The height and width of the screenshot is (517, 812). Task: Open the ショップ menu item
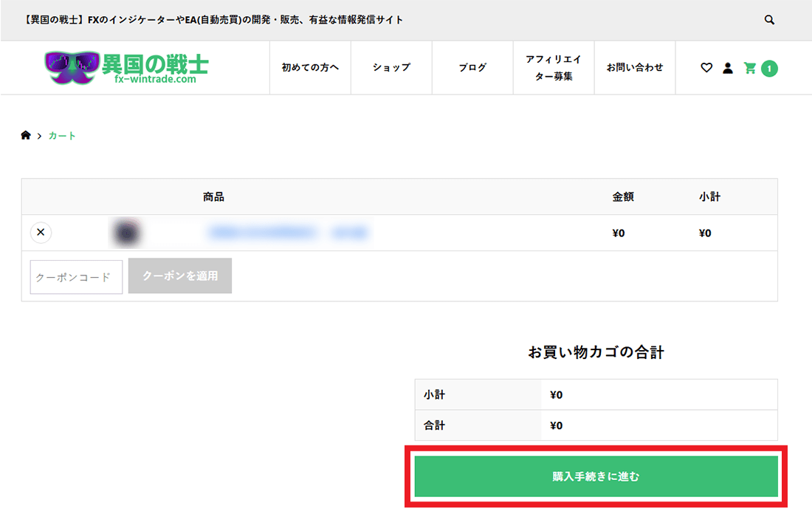(391, 67)
